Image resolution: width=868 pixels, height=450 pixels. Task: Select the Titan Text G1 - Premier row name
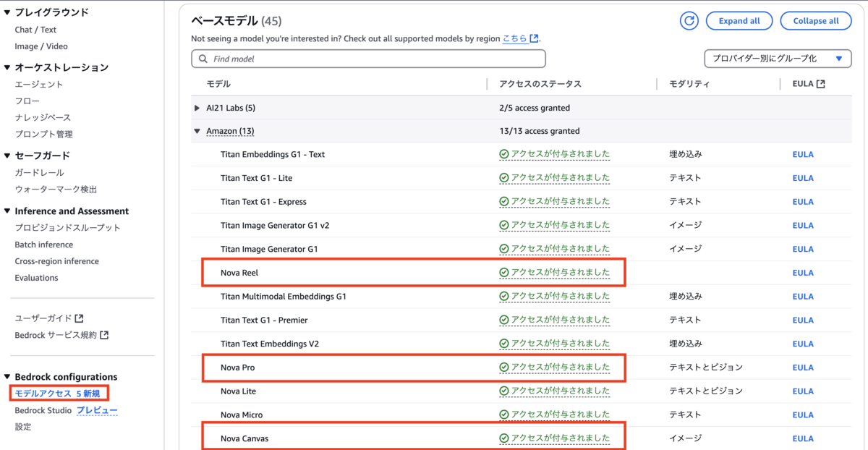click(x=264, y=320)
